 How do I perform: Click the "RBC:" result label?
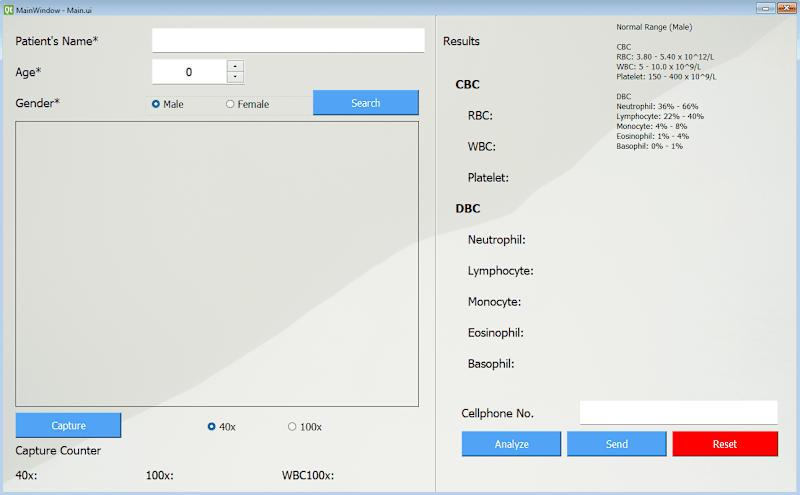[480, 116]
